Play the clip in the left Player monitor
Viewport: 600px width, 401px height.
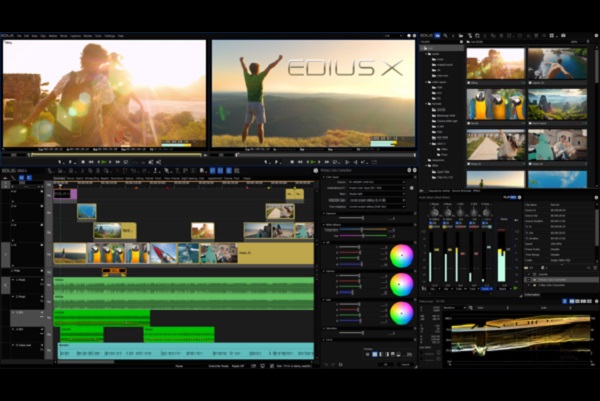[x=104, y=162]
